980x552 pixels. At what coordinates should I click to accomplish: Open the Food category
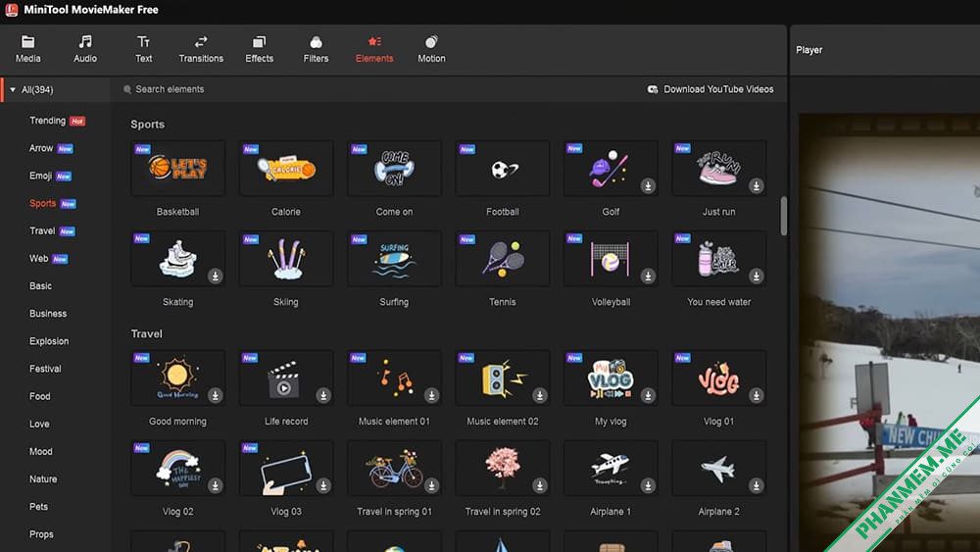click(x=39, y=396)
